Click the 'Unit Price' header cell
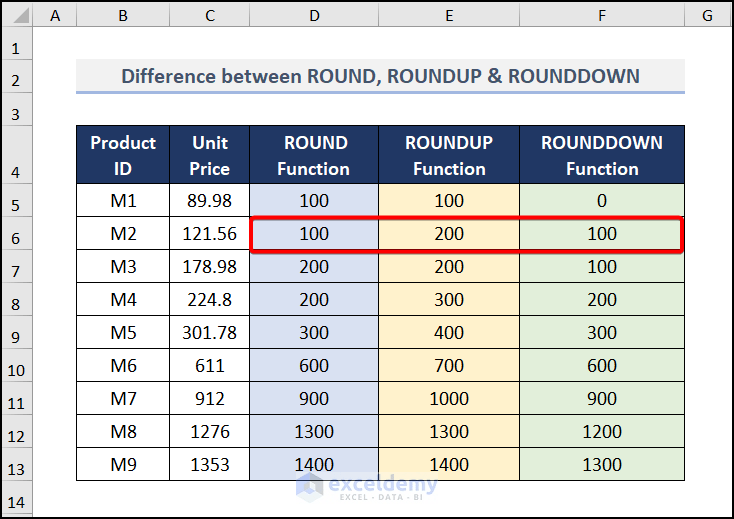Image resolution: width=734 pixels, height=519 pixels. [210, 155]
